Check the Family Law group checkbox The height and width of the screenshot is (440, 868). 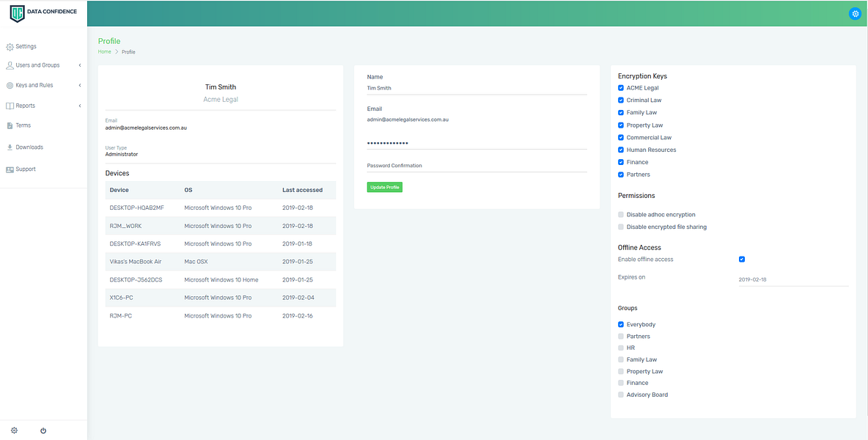(620, 360)
